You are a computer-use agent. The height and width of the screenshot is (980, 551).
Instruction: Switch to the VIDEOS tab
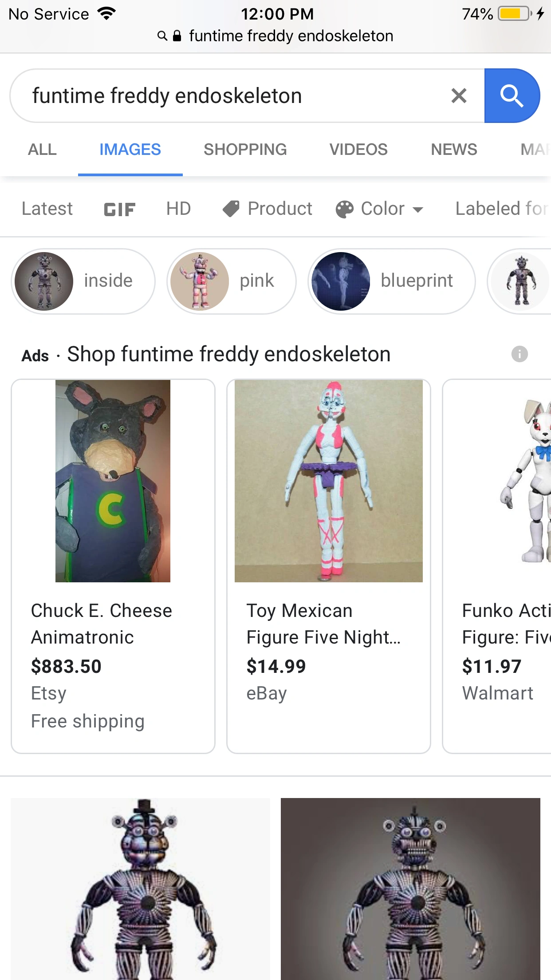click(358, 150)
